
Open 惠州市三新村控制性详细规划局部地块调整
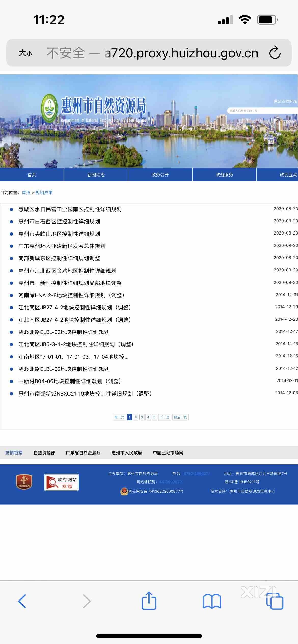pos(70,283)
